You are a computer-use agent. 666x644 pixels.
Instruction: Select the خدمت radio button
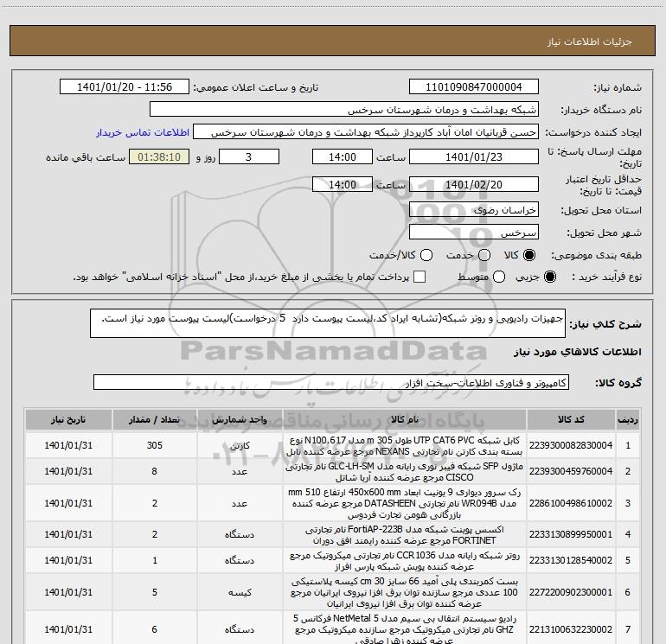(x=484, y=255)
